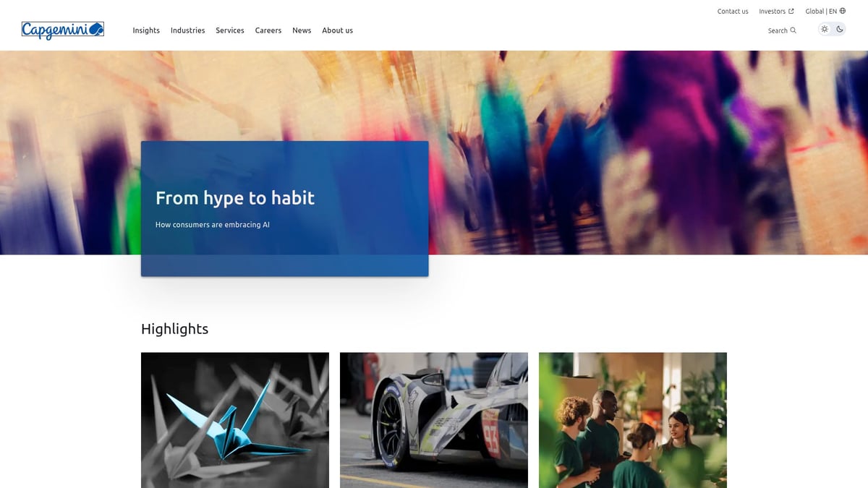This screenshot has height=488, width=868.
Task: Expand the About us navigation item
Action: (338, 30)
